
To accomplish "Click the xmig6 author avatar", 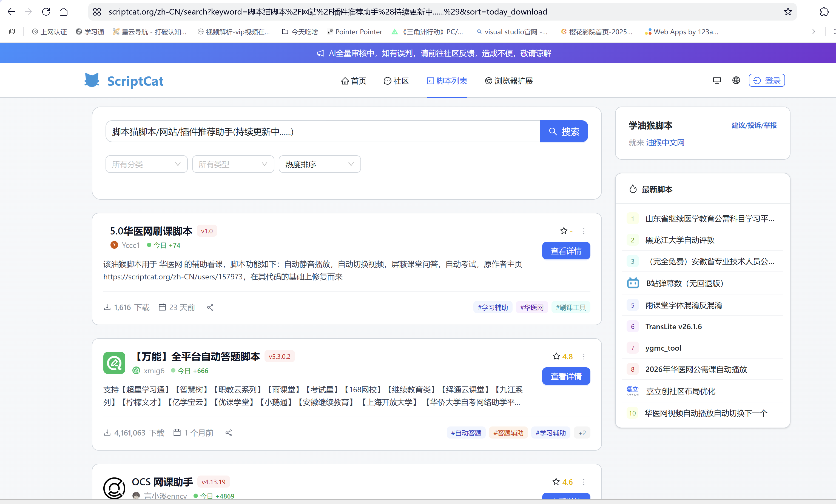I will [136, 370].
